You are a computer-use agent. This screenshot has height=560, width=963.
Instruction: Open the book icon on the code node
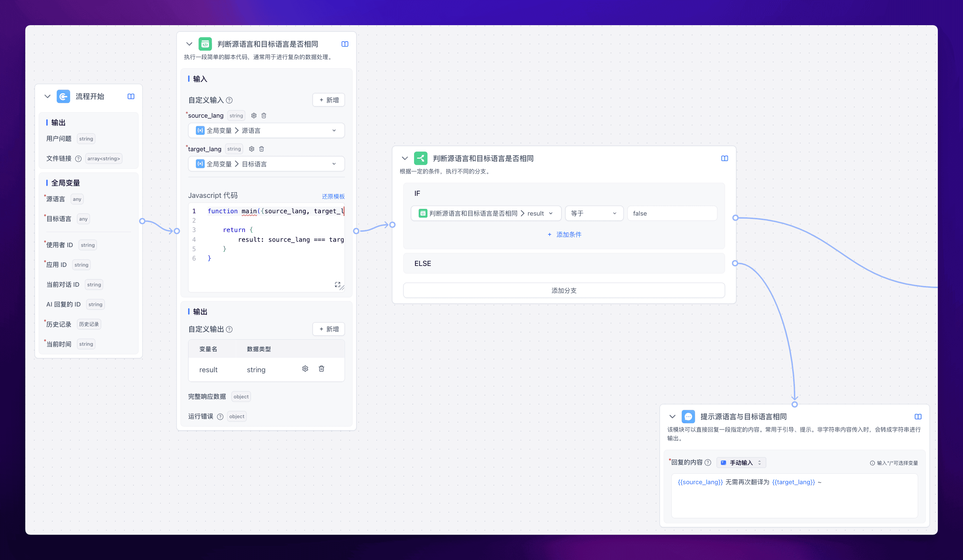[x=345, y=44]
